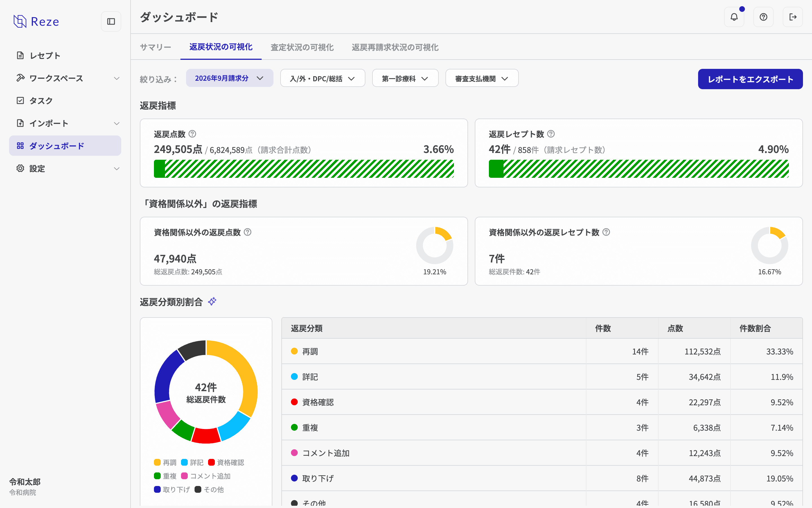
Task: Open the help question mark icon in header
Action: coord(763,17)
